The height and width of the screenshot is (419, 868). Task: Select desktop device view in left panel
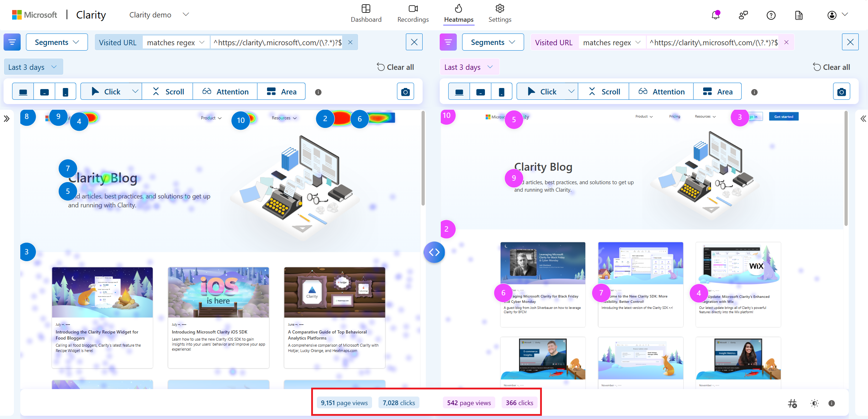(23, 92)
